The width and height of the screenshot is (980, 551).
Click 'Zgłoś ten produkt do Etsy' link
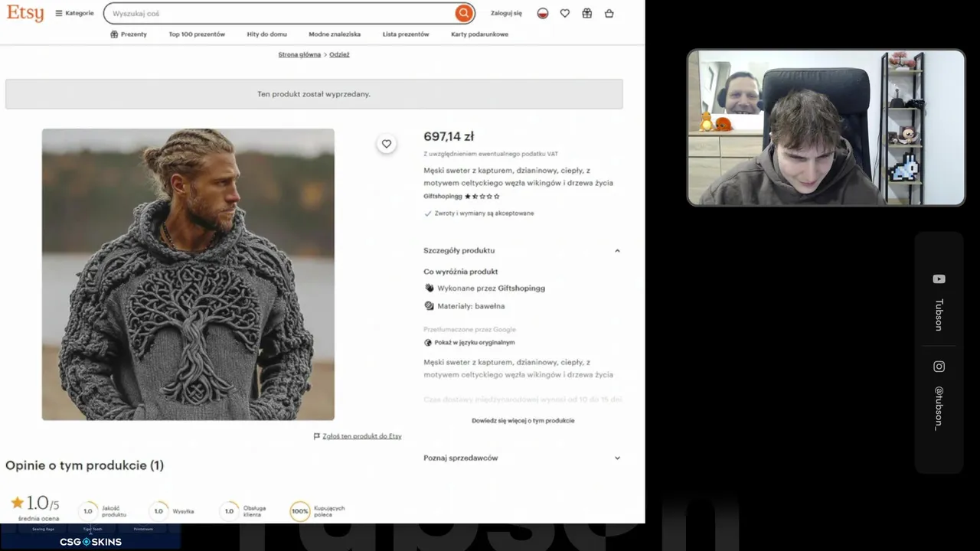pyautogui.click(x=362, y=437)
